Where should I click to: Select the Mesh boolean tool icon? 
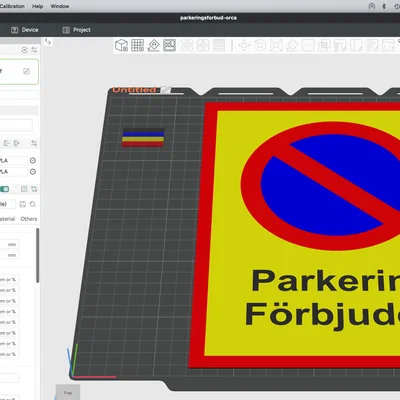point(324,45)
